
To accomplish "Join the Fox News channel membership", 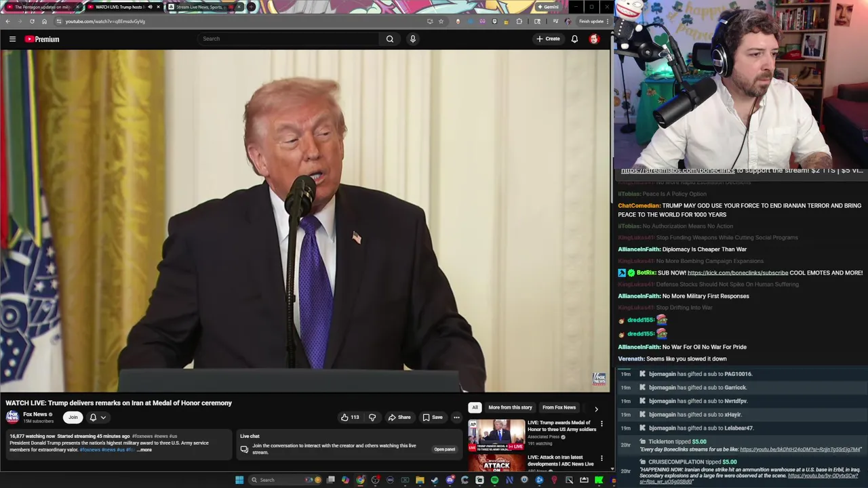I will (73, 418).
